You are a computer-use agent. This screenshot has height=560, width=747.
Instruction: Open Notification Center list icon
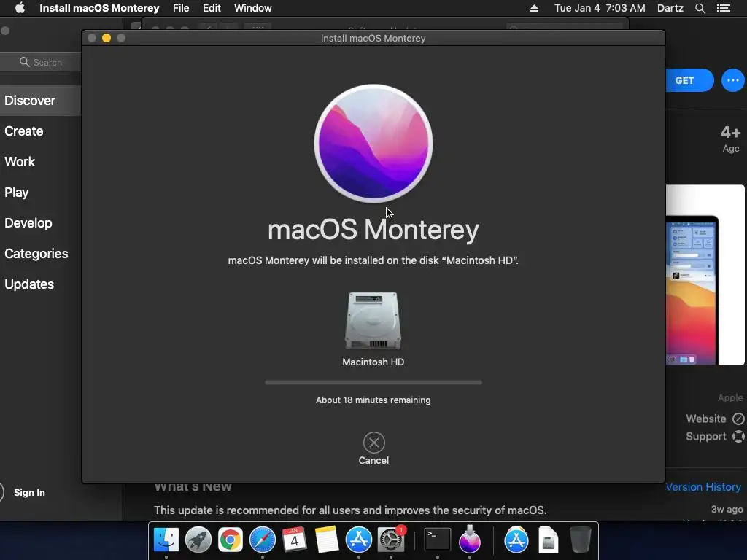point(724,8)
